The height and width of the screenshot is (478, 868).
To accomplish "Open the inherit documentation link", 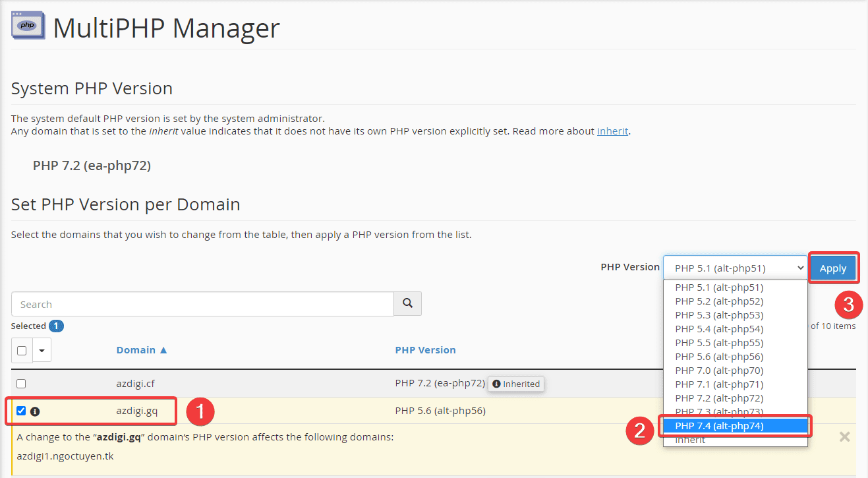I will tap(612, 131).
